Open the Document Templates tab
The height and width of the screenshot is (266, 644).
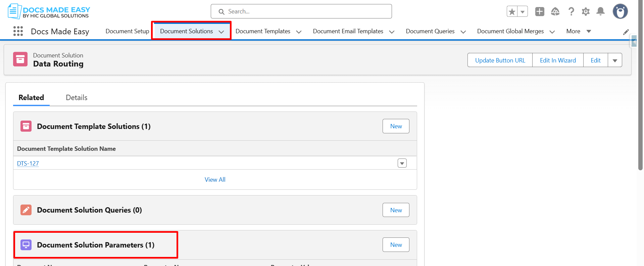[x=263, y=31]
